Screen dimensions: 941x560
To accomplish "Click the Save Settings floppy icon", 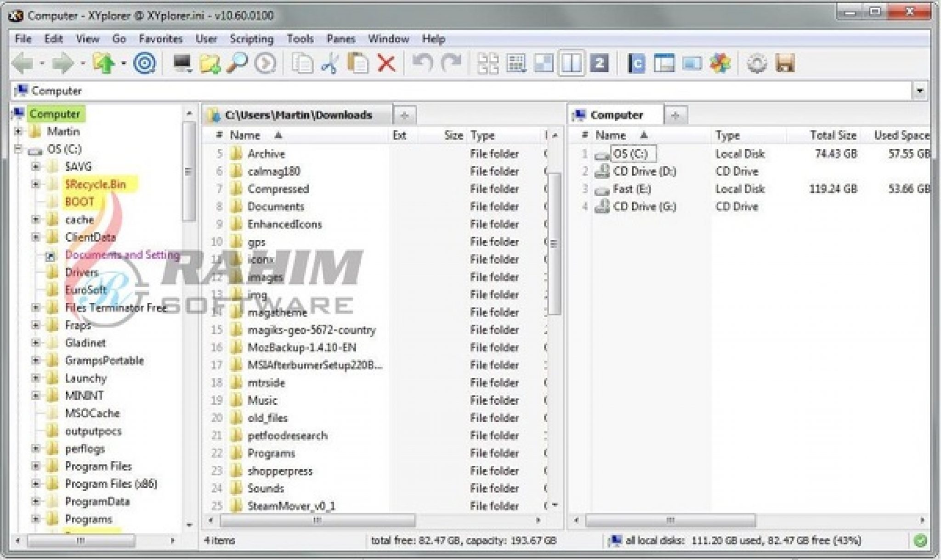I will [x=785, y=63].
